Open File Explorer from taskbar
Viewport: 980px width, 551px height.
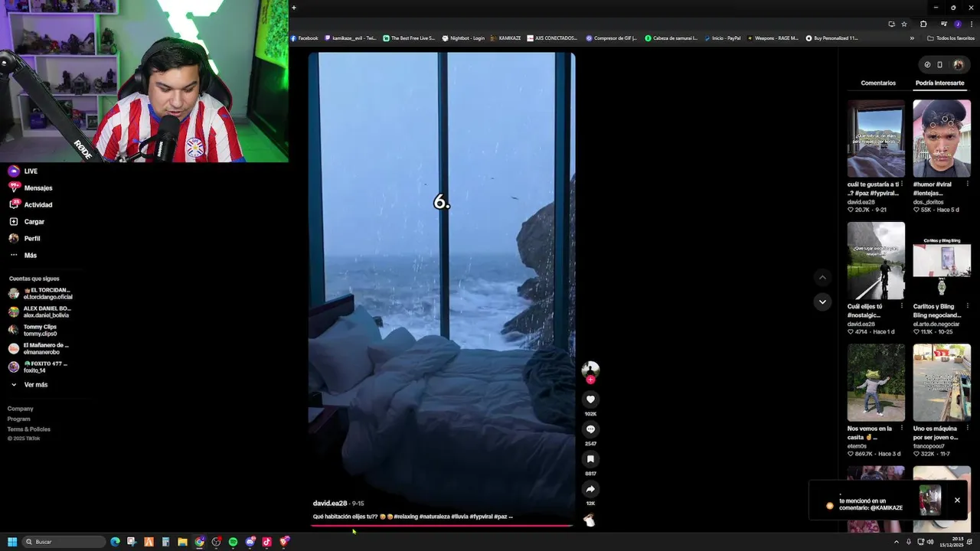click(x=182, y=542)
